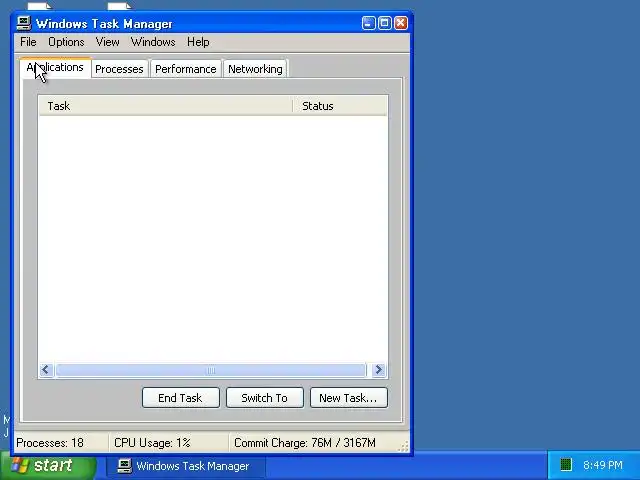Click the right scroll arrow of task list
The height and width of the screenshot is (480, 640).
pos(378,370)
